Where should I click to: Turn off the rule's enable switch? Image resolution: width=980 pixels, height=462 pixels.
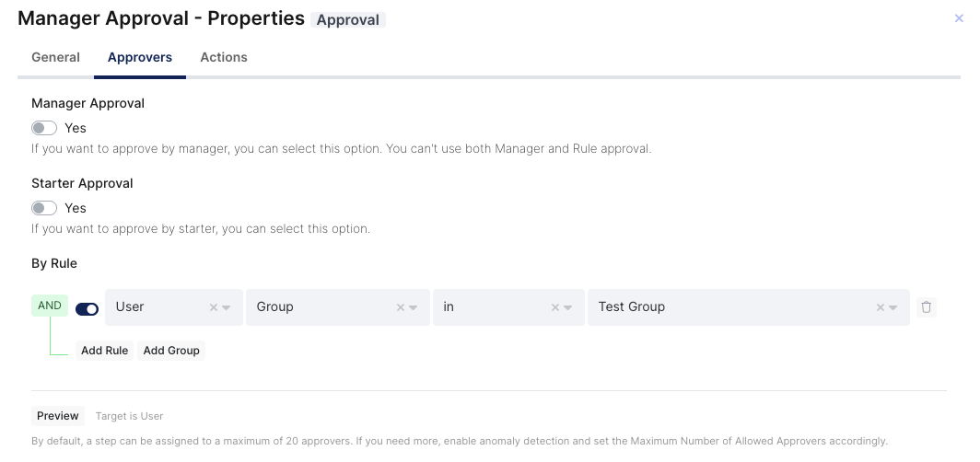tap(87, 308)
